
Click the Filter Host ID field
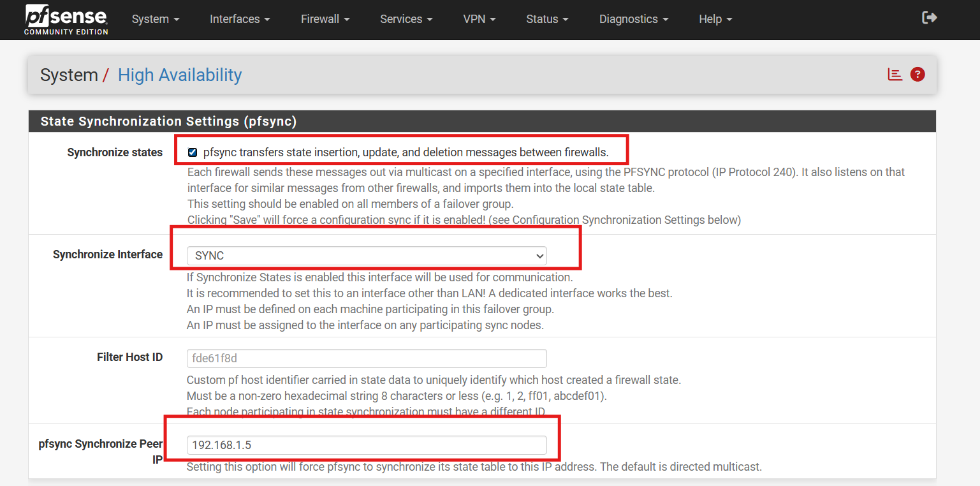(x=367, y=358)
